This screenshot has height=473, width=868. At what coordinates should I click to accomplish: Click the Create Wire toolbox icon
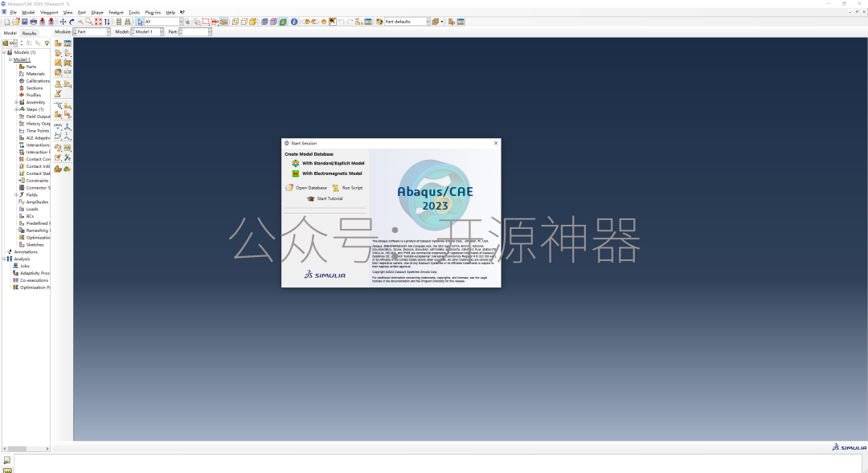58,63
